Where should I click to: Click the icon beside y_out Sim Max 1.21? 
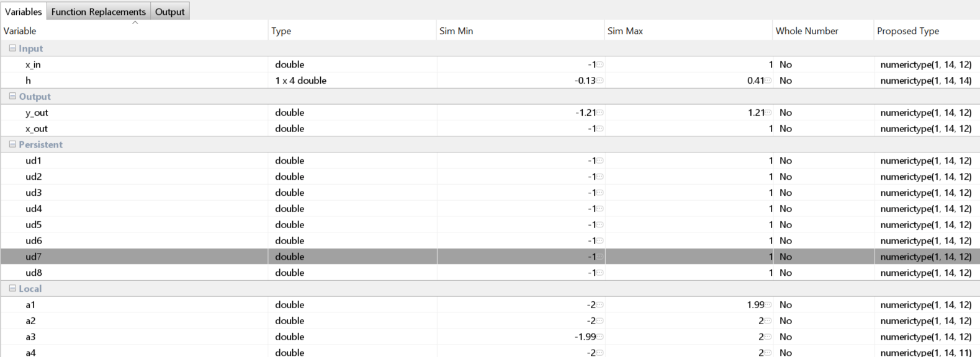click(x=768, y=113)
